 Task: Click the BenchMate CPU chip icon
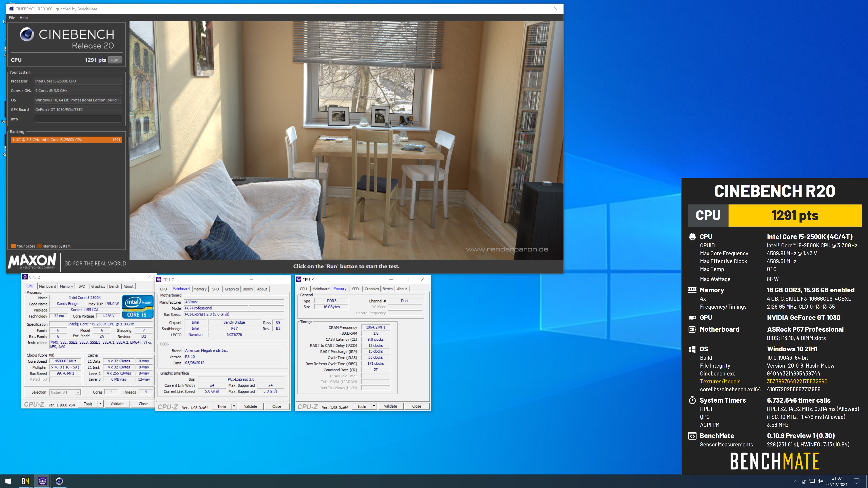692,237
